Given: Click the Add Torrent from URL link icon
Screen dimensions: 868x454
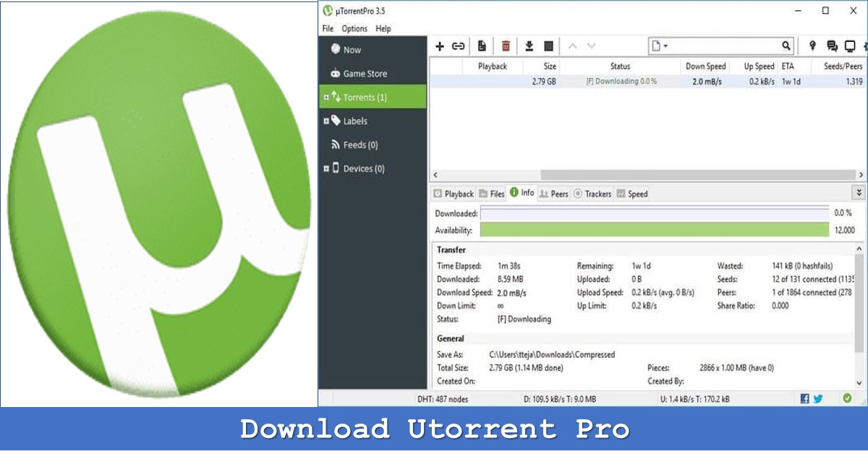Looking at the screenshot, I should 459,46.
